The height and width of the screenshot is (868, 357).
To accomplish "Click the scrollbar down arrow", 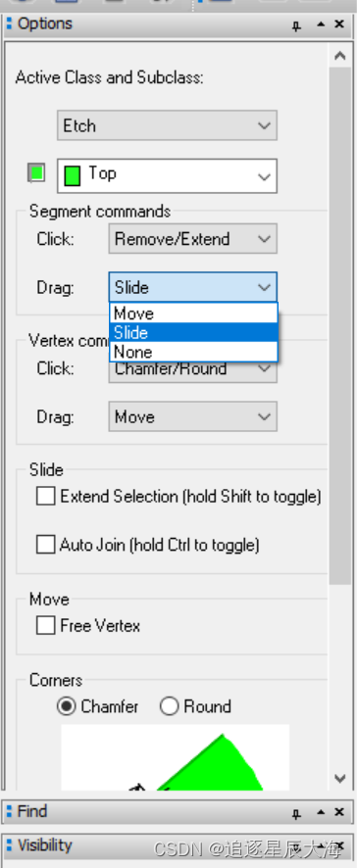I will click(339, 778).
